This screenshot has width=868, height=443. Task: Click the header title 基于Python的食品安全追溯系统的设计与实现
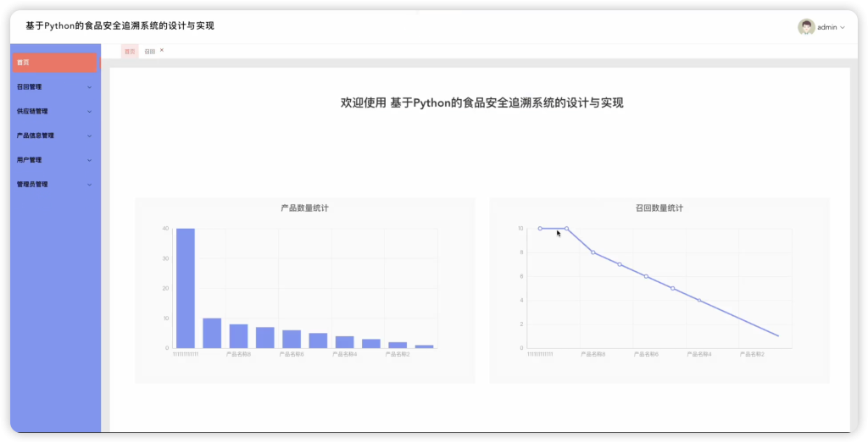pos(120,26)
